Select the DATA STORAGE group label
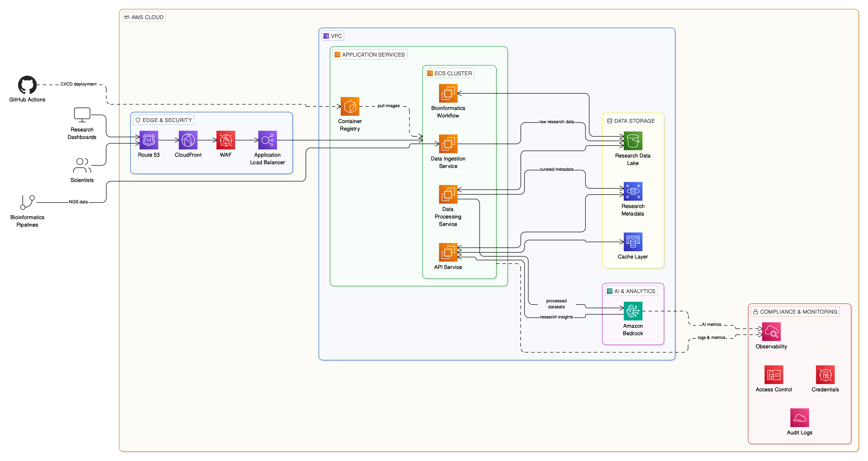Screen dimensions: 868x461 (631, 121)
